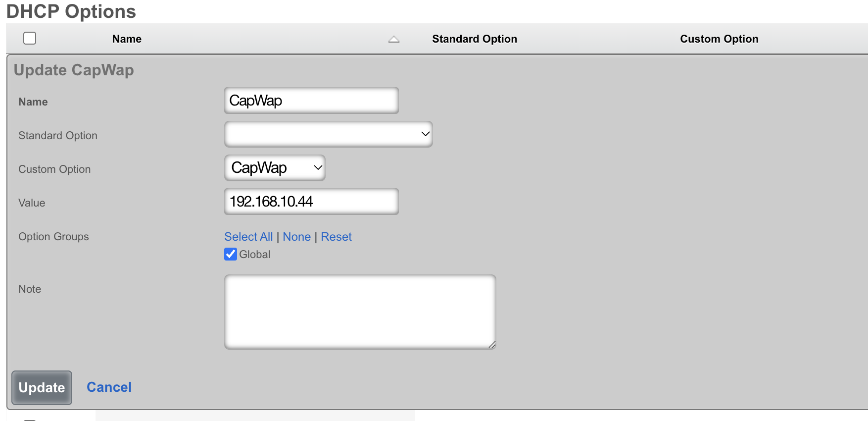Click the Name column header
868x421 pixels.
126,39
